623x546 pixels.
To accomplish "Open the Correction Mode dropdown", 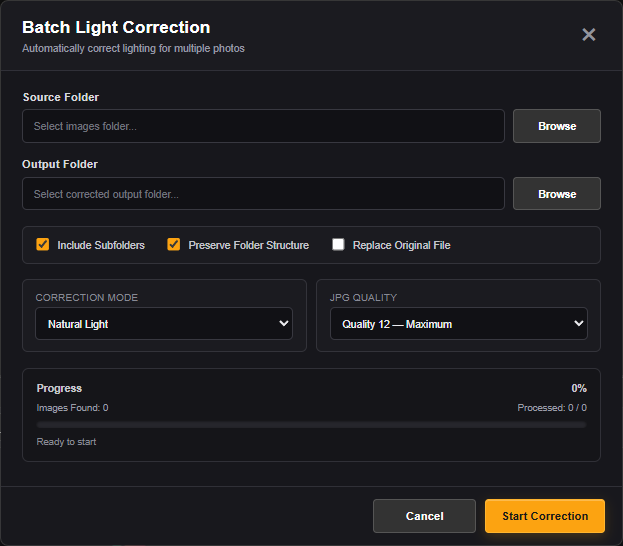I will pos(164,323).
